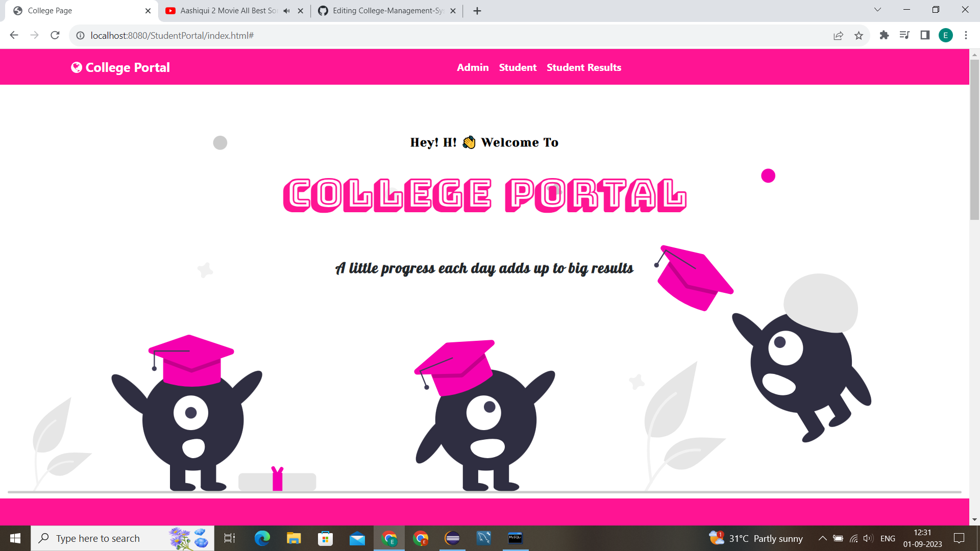980x551 pixels.
Task: Click the College Portal globe logo
Action: click(76, 67)
